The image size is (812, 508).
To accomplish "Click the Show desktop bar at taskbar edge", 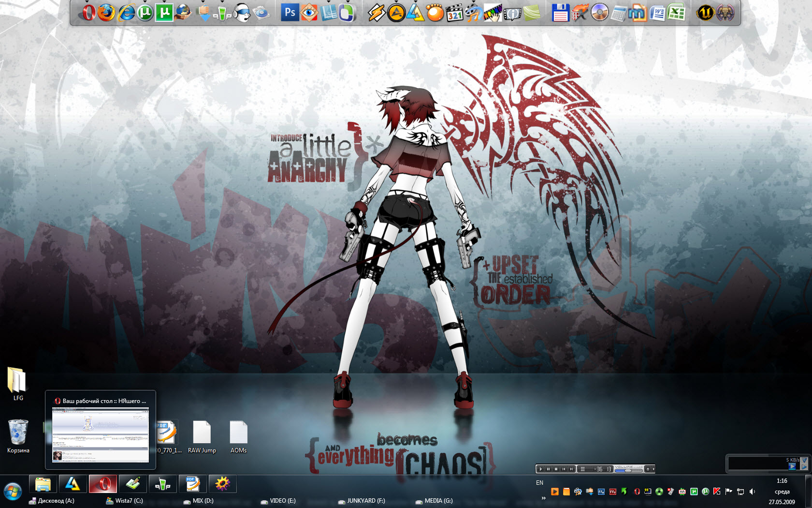I will coord(808,492).
